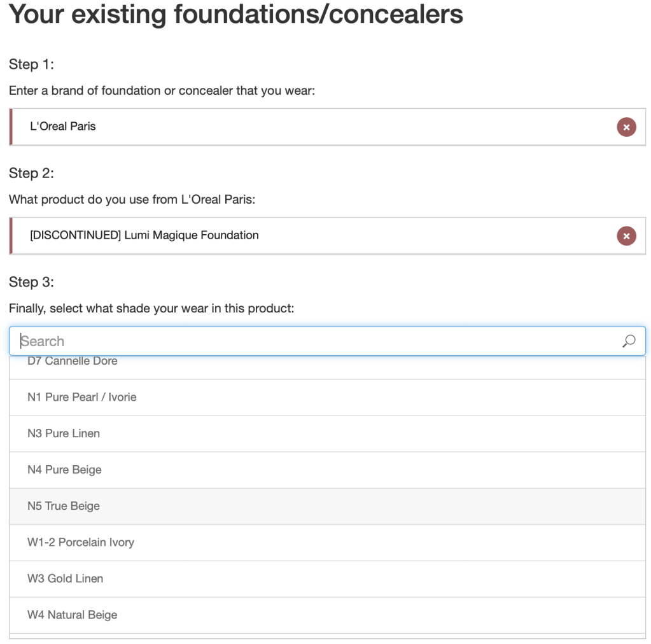Click the Step 1 label
651x644 pixels.
pyautogui.click(x=31, y=64)
